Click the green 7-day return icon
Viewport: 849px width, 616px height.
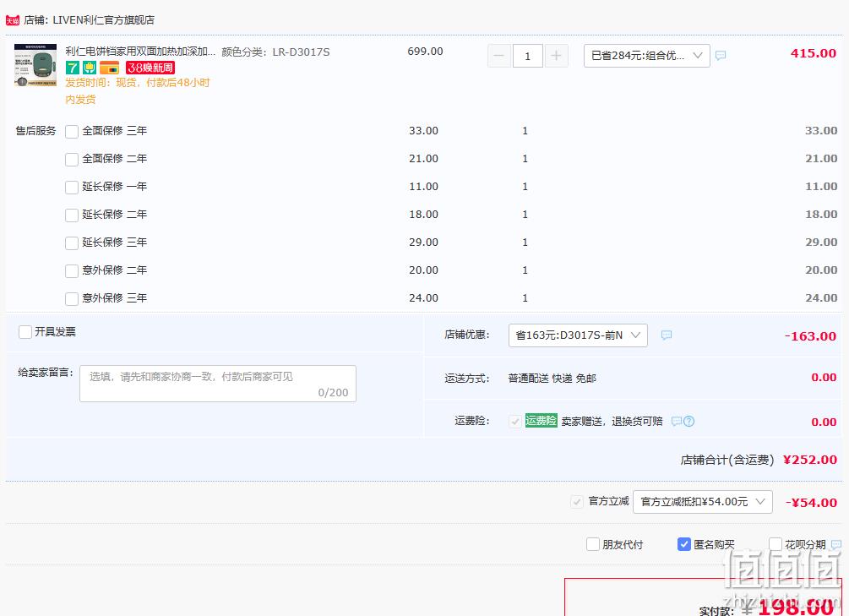(x=73, y=68)
